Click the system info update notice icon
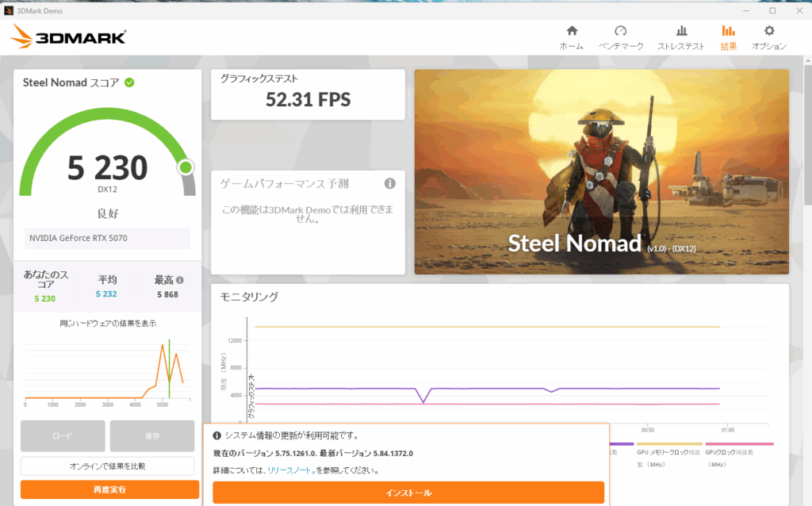 tap(217, 435)
